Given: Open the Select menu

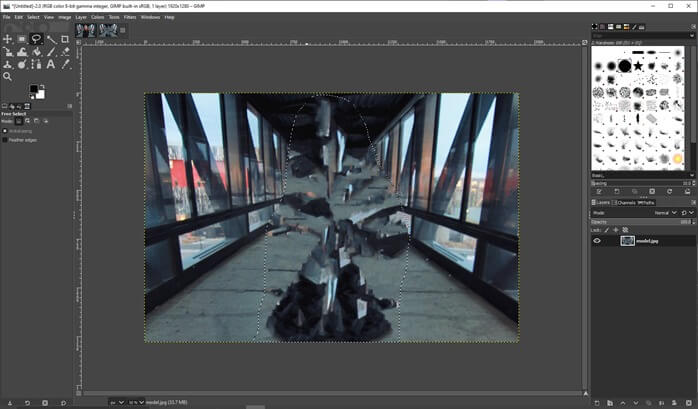Looking at the screenshot, I should click(33, 17).
